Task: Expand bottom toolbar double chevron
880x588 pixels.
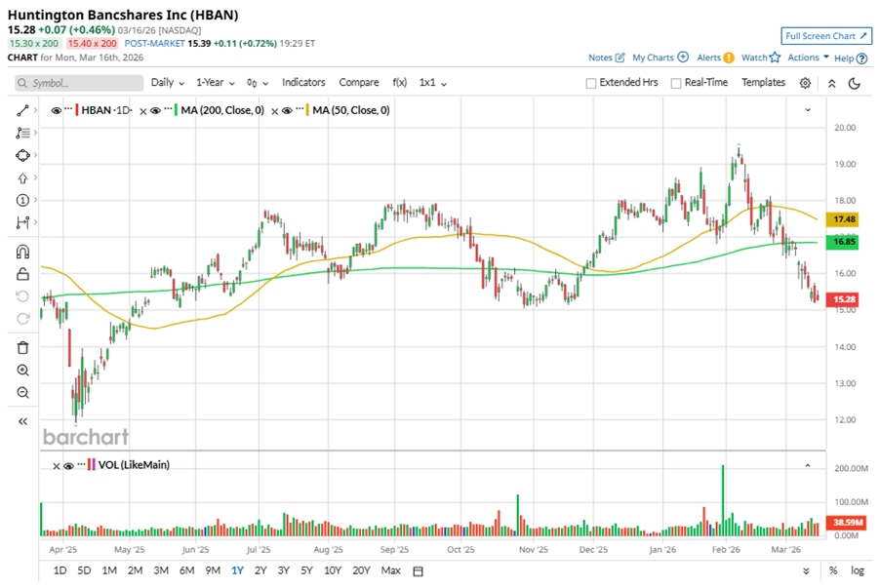Action: click(806, 571)
